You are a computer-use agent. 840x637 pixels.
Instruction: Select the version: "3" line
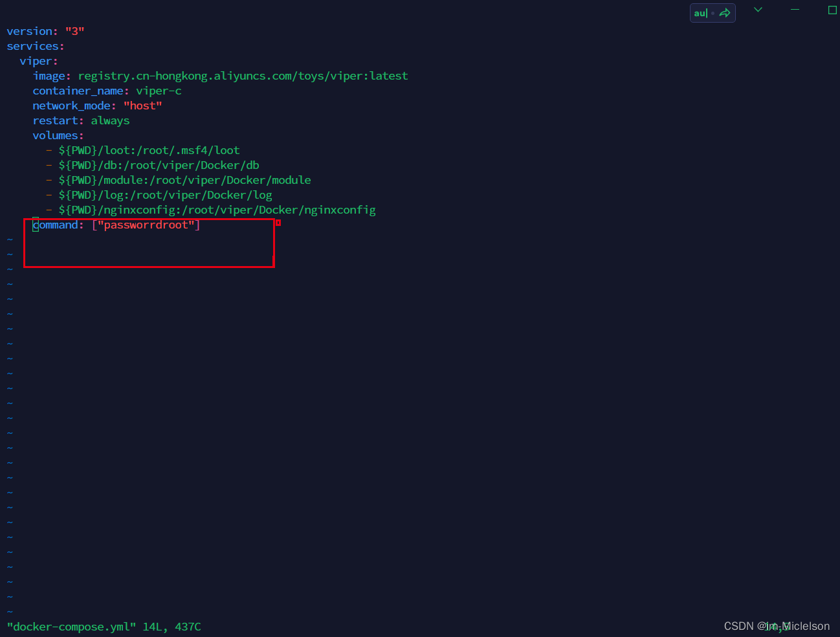(x=45, y=30)
